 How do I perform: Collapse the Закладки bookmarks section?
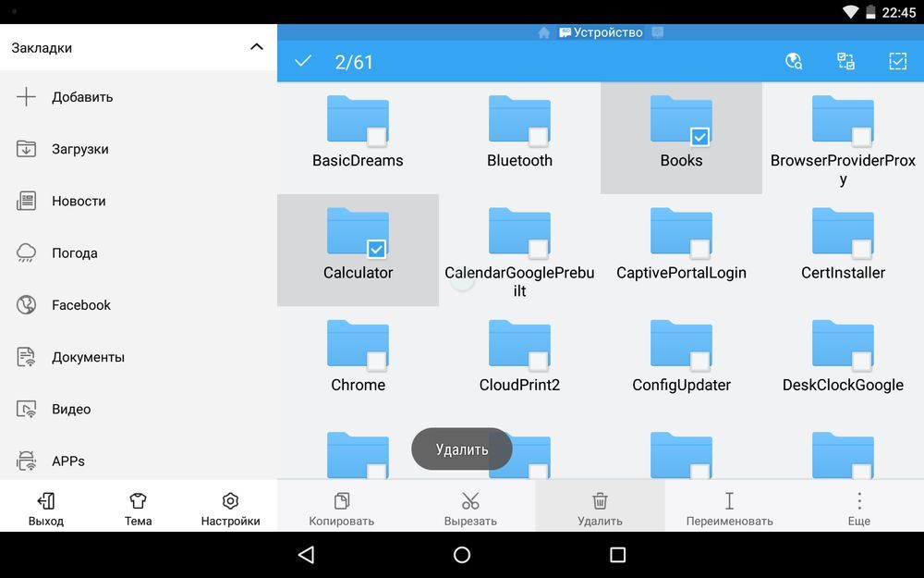coord(257,47)
